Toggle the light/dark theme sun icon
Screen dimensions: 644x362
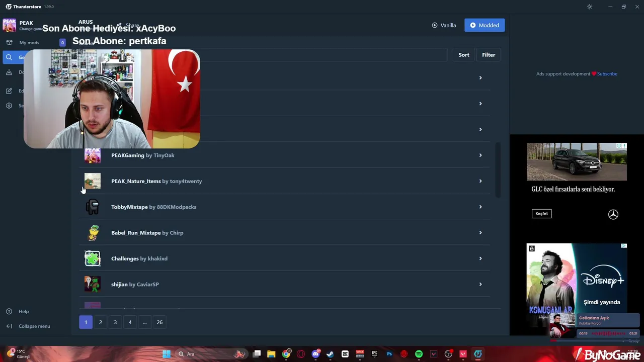(x=590, y=7)
